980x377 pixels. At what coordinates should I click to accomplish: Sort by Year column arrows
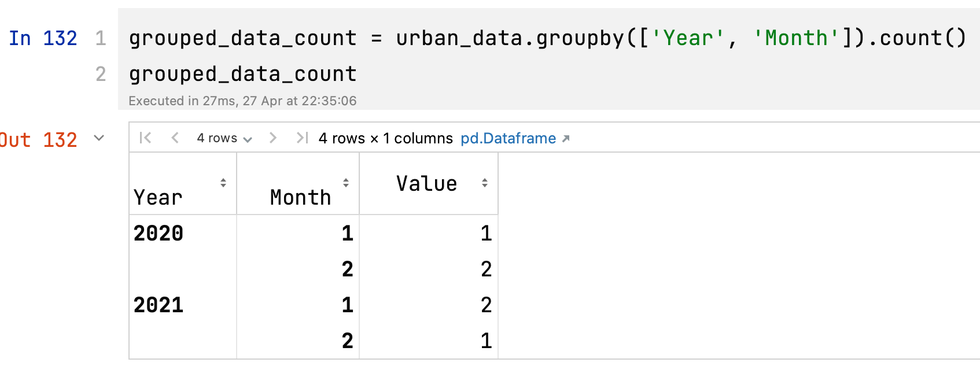pos(223,183)
